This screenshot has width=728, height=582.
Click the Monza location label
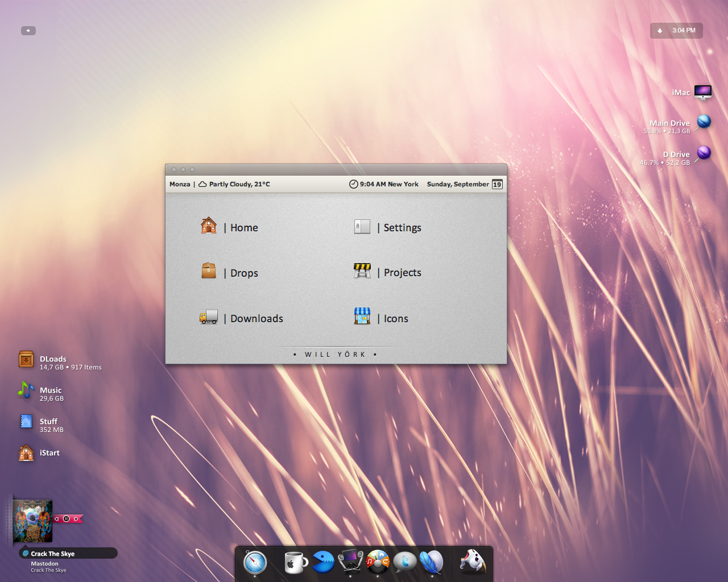pyautogui.click(x=180, y=184)
